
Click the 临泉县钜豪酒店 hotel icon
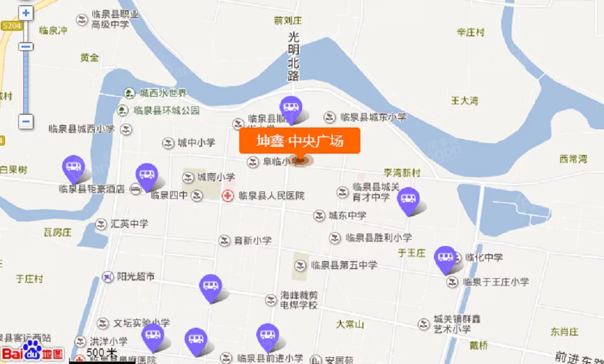pyautogui.click(x=135, y=189)
